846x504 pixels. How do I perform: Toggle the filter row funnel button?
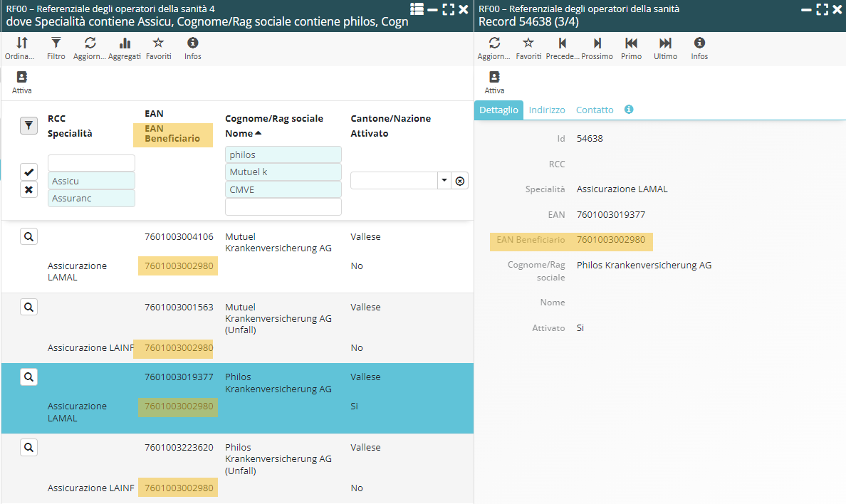pyautogui.click(x=28, y=126)
